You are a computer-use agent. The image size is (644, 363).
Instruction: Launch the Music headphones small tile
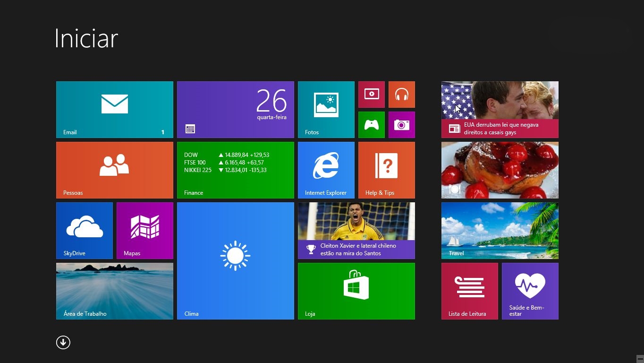[402, 95]
